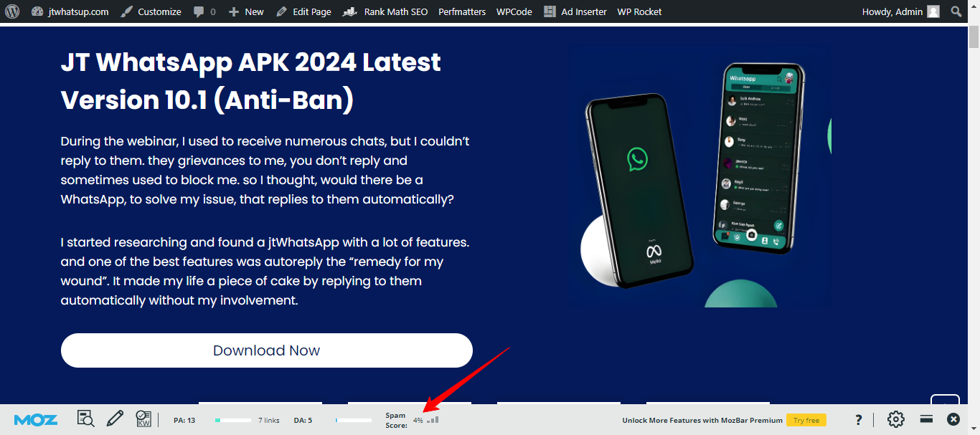The width and height of the screenshot is (980, 435).
Task: Expand the jtwhatsup.com site menu
Action: tap(70, 11)
